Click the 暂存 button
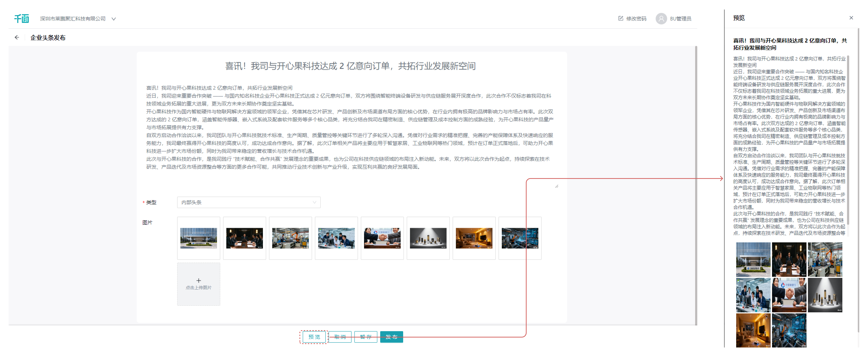The image size is (868, 357). click(x=366, y=337)
